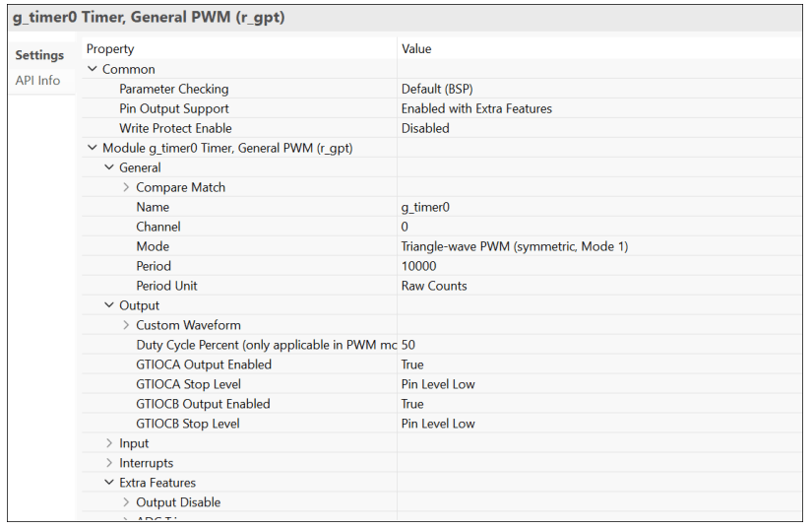This screenshot has height=529, width=812.
Task: Change Write Protect Enable Disabled value
Action: [x=425, y=128]
